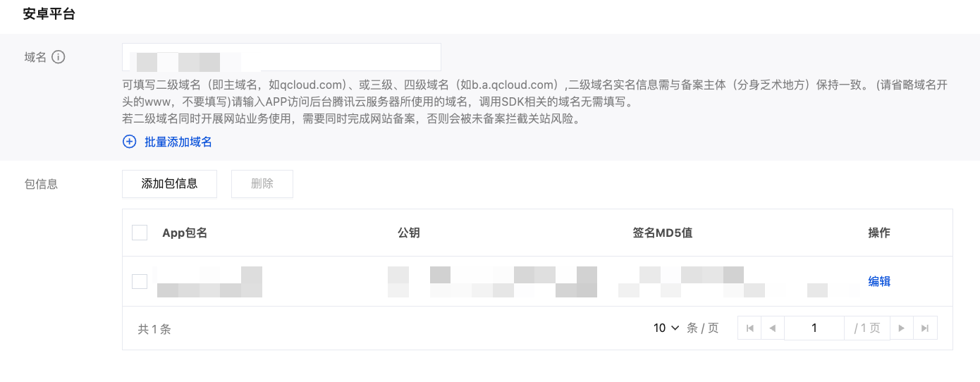Click the 公钥 column header

pos(409,233)
